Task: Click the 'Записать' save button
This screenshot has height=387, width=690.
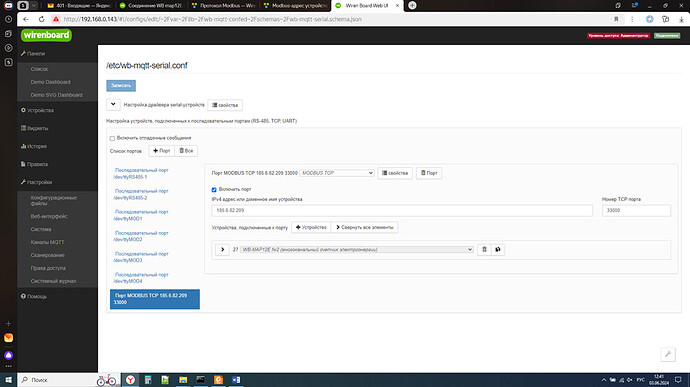Action: click(121, 85)
